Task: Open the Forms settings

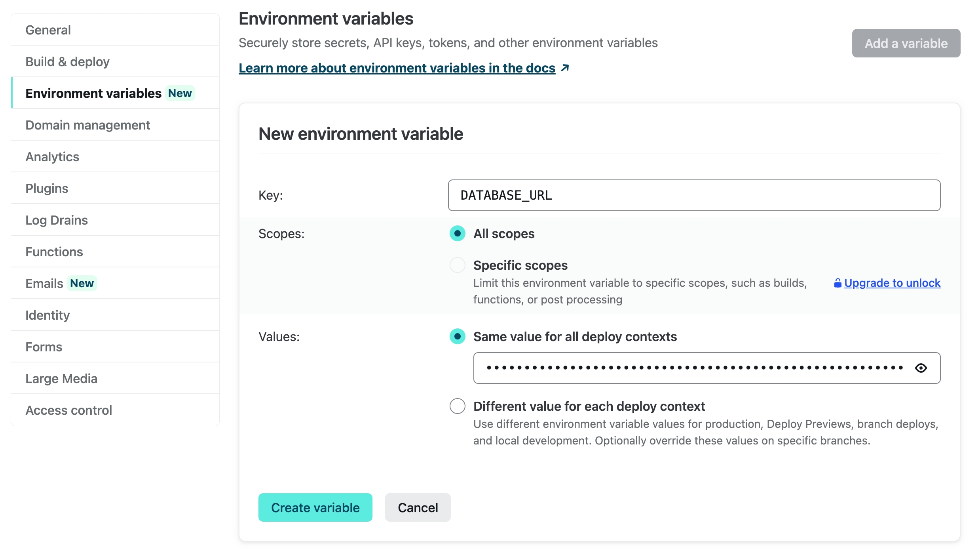Action: click(115, 347)
